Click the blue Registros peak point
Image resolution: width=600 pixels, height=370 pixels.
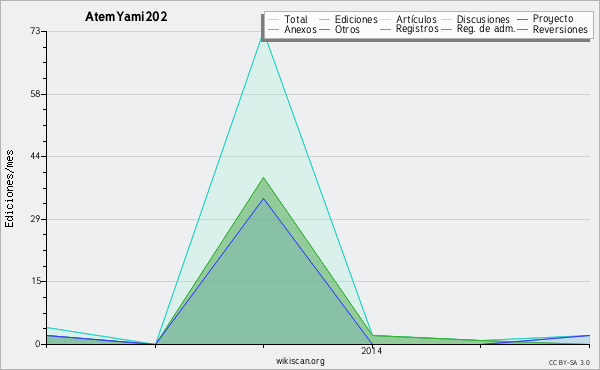pos(263,198)
